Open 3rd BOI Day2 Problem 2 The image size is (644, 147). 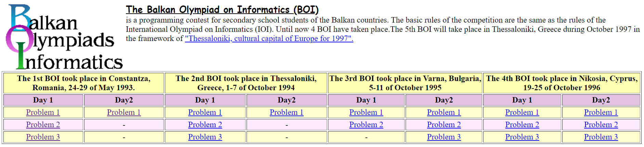click(x=444, y=125)
